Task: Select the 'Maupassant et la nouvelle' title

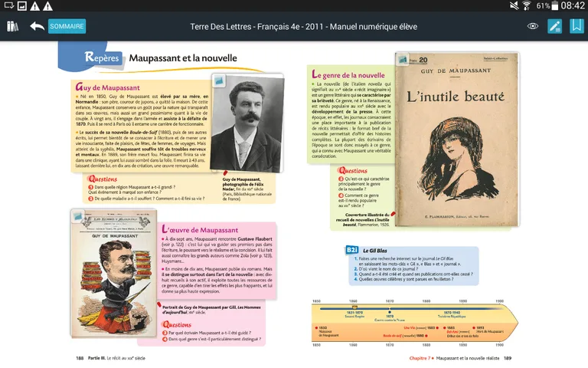Action: [183, 58]
